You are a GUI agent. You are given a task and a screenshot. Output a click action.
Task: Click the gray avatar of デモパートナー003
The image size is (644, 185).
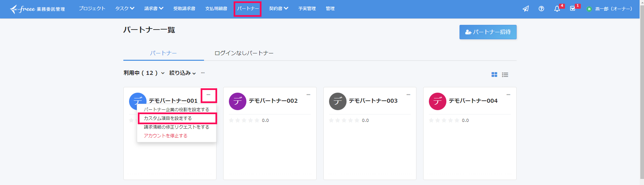337,101
